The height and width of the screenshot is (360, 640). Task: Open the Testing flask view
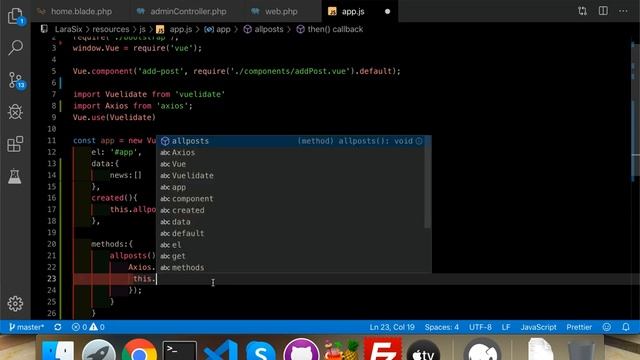point(15,176)
